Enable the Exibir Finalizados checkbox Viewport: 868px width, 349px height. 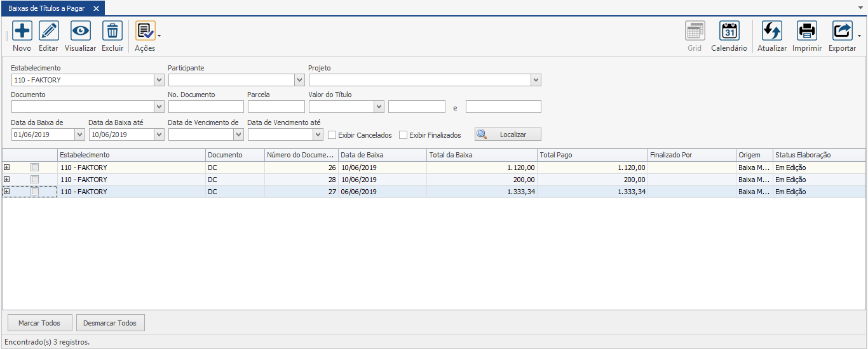coord(403,135)
